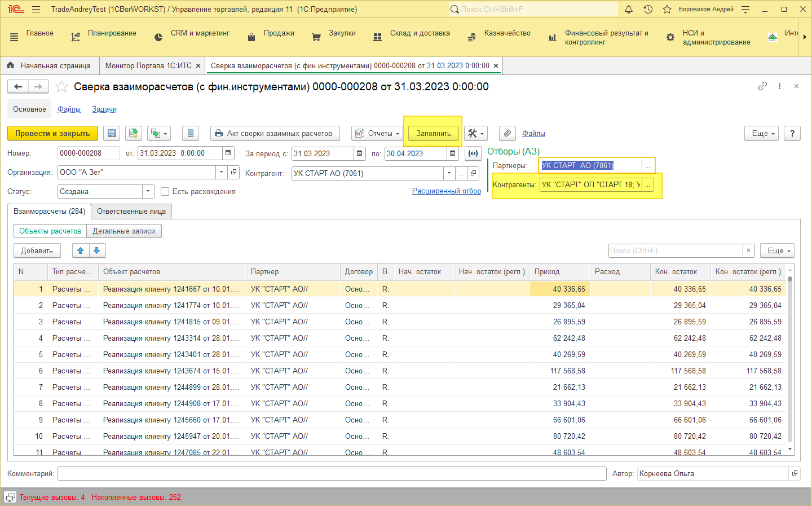Open notifications bell icon
The width and height of the screenshot is (812, 506).
click(x=629, y=9)
